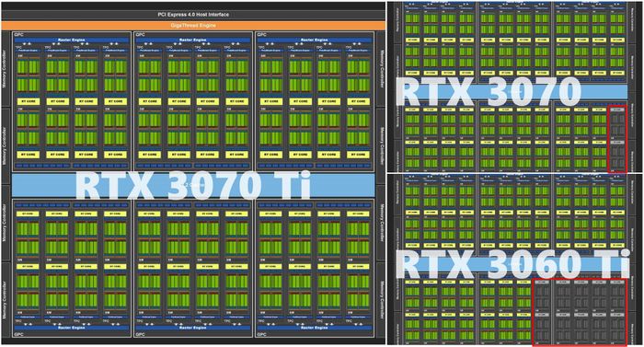Click the PCI Express 4.0 Host Interface bar

tap(193, 15)
